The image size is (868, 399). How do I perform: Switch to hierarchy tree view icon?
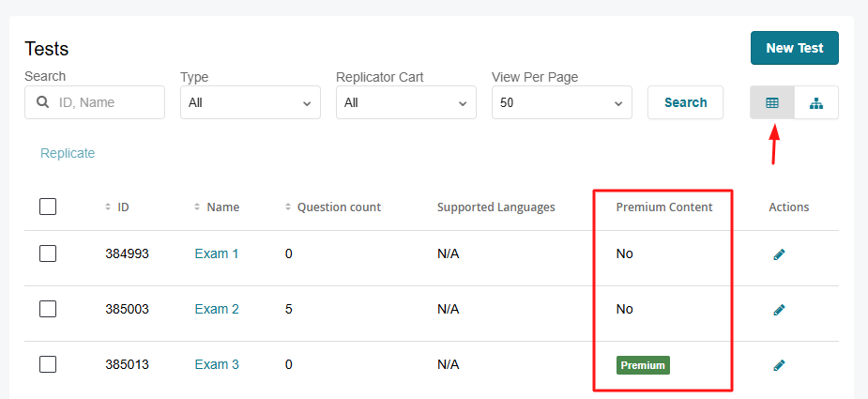click(x=815, y=102)
